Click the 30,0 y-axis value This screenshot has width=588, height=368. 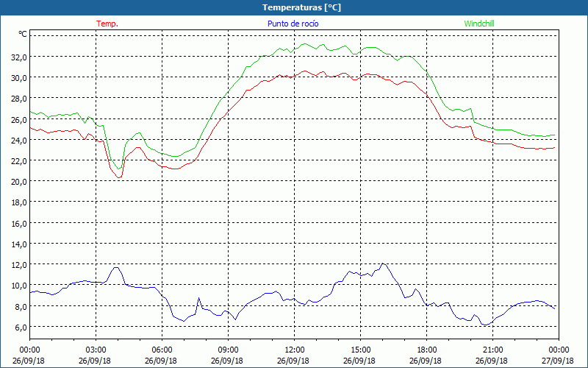(19, 78)
